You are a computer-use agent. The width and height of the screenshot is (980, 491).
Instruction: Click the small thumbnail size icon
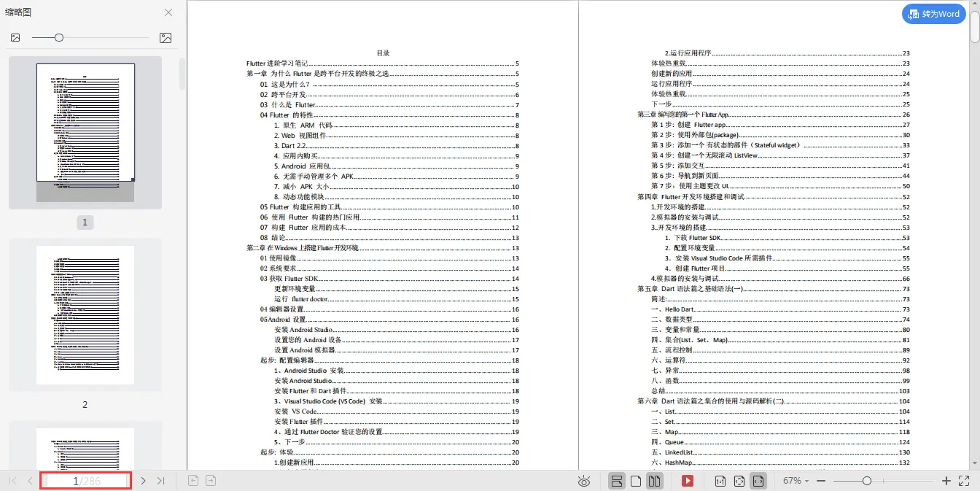click(15, 37)
